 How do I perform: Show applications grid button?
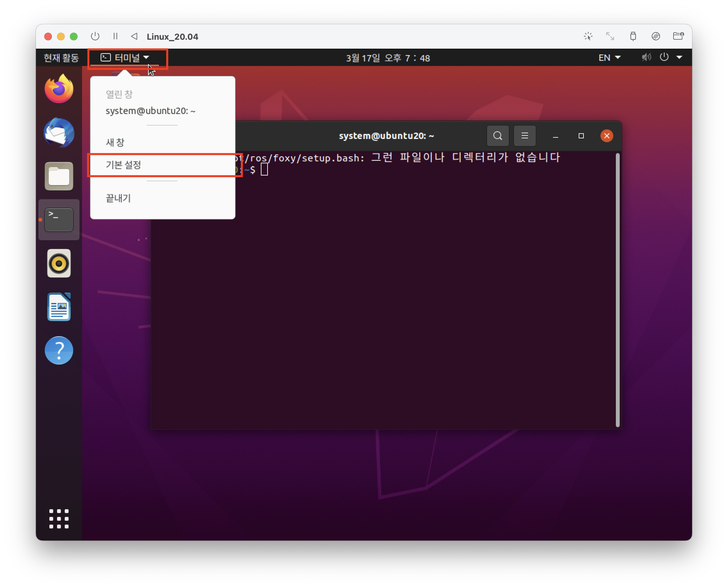59,519
